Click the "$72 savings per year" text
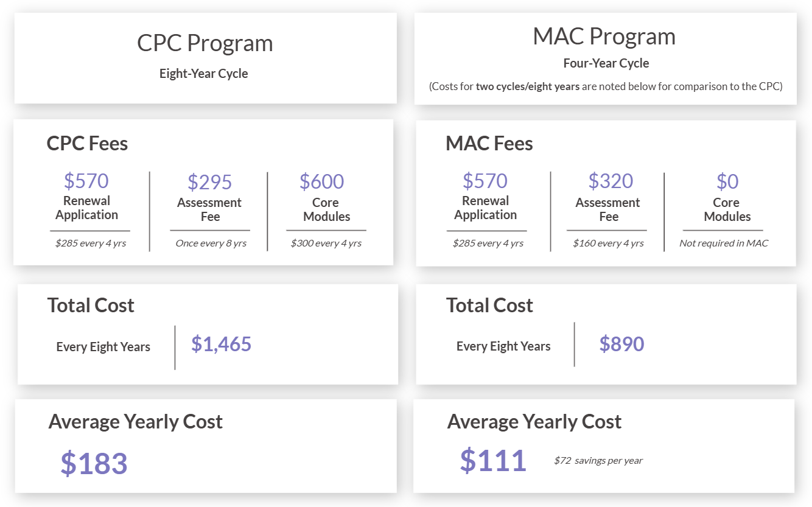 point(598,461)
